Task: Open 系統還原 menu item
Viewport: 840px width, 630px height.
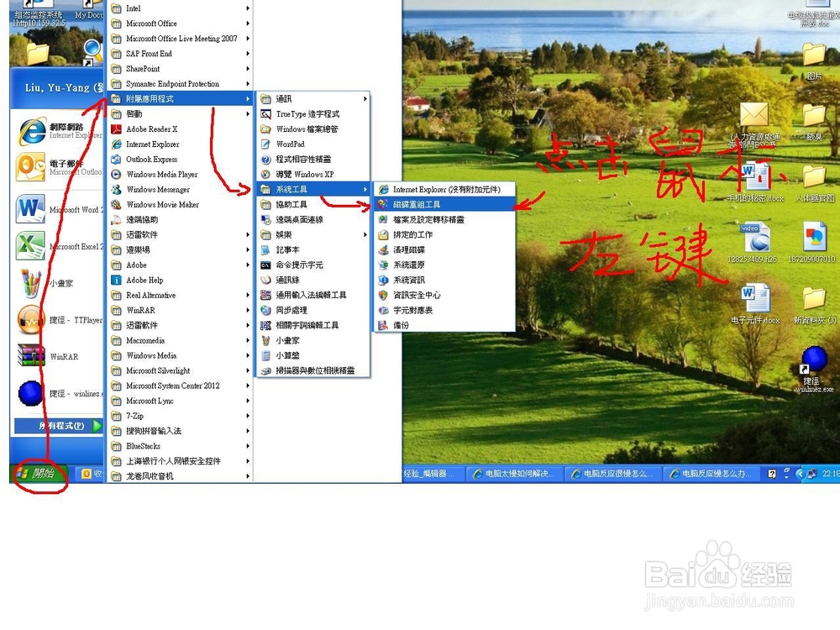Action: (x=444, y=265)
